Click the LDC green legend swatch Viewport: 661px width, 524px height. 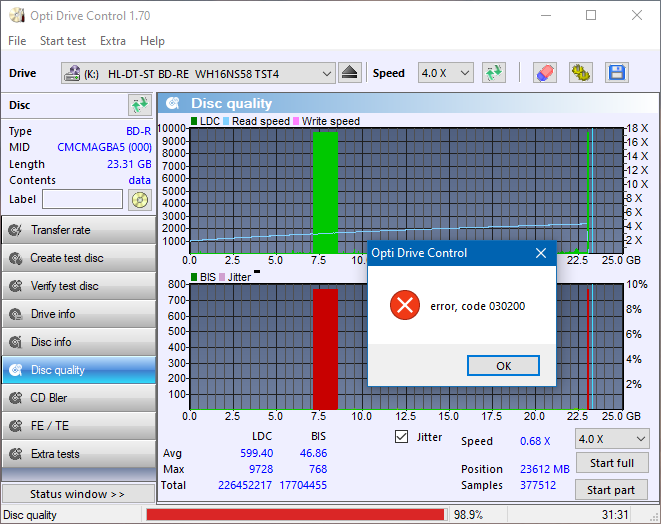tap(194, 121)
